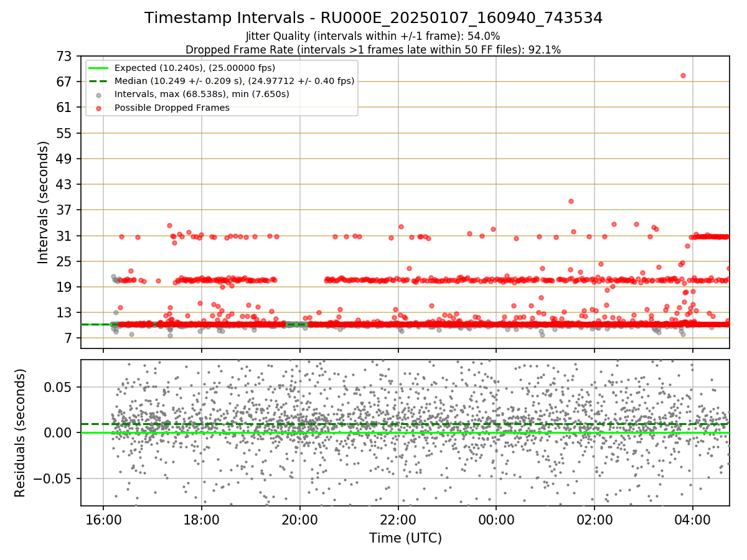Image resolution: width=747 pixels, height=560 pixels.
Task: Click the '25' y-axis tick label
Action: 65,261
